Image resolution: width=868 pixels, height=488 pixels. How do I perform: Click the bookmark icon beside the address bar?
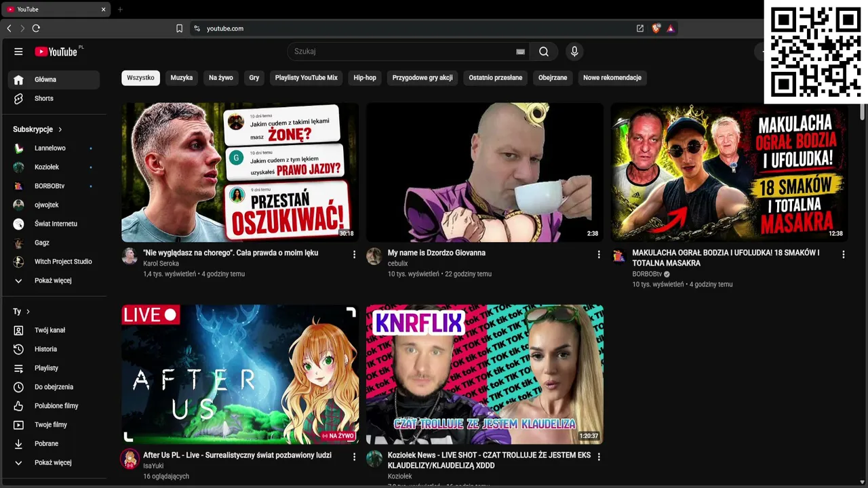(x=179, y=28)
